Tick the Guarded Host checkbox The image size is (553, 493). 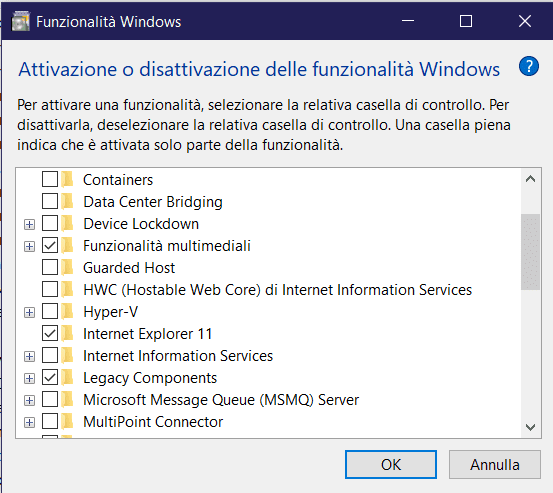click(50, 267)
